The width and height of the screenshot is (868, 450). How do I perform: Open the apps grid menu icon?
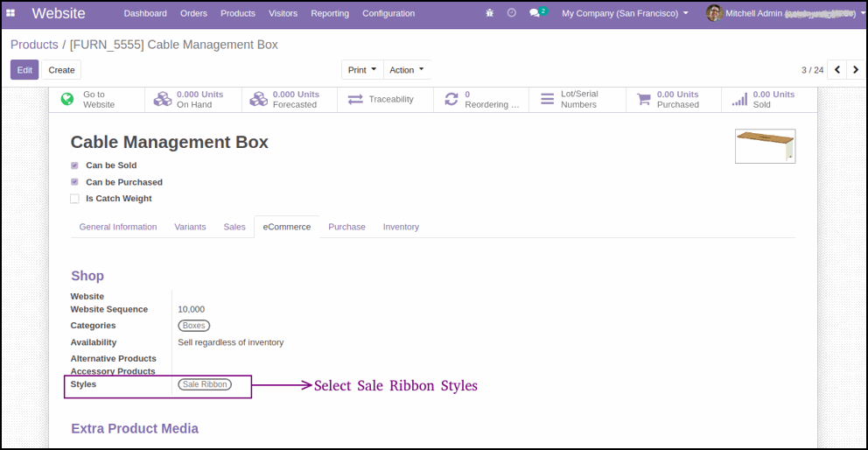[10, 13]
